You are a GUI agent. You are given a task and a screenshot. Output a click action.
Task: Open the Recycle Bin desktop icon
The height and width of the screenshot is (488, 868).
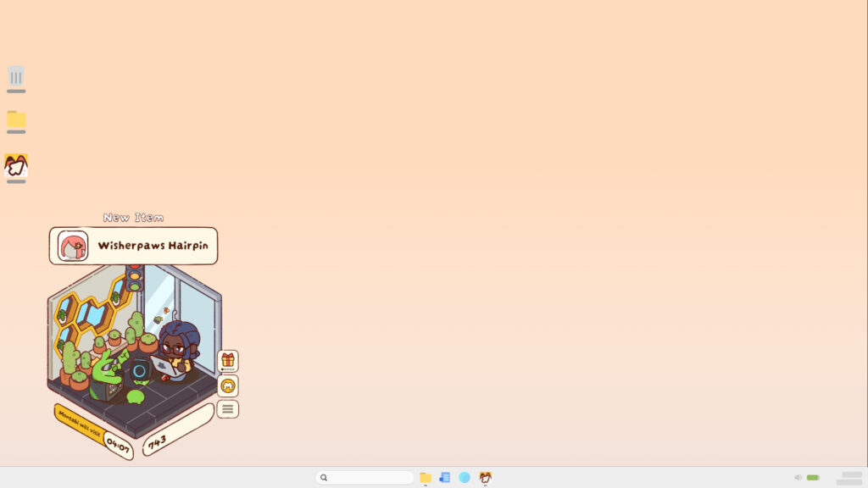tap(16, 79)
